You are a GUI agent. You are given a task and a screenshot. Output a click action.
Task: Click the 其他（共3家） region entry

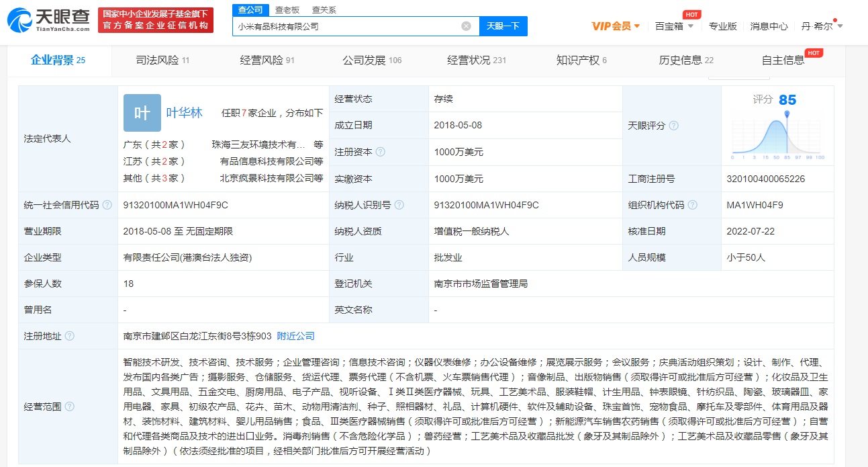(x=154, y=178)
